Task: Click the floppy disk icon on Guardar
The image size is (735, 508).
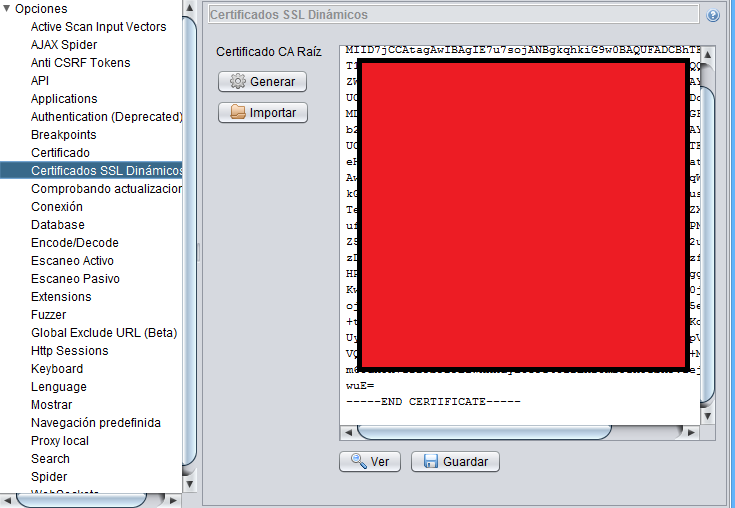Action: pos(430,461)
